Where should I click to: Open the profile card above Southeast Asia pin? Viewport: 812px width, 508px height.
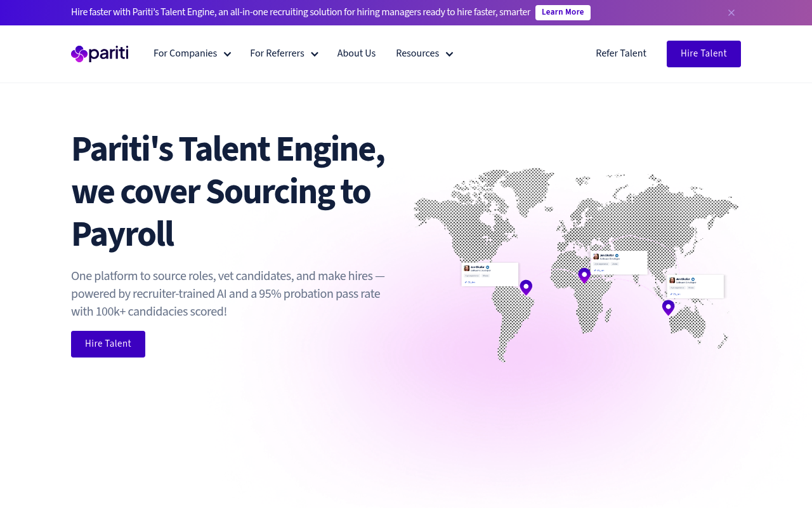point(695,286)
